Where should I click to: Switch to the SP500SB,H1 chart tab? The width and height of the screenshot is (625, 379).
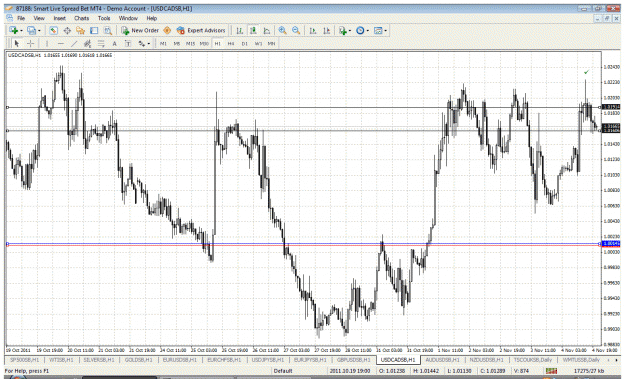click(x=24, y=360)
